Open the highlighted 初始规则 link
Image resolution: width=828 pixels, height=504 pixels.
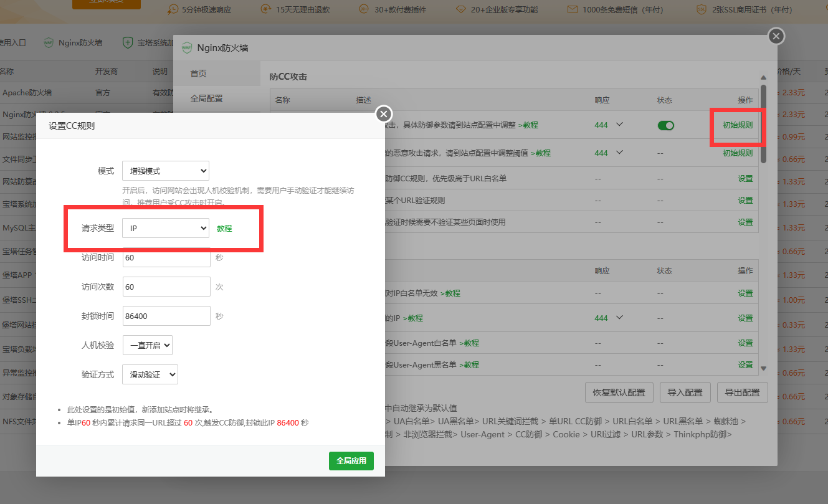pos(737,125)
